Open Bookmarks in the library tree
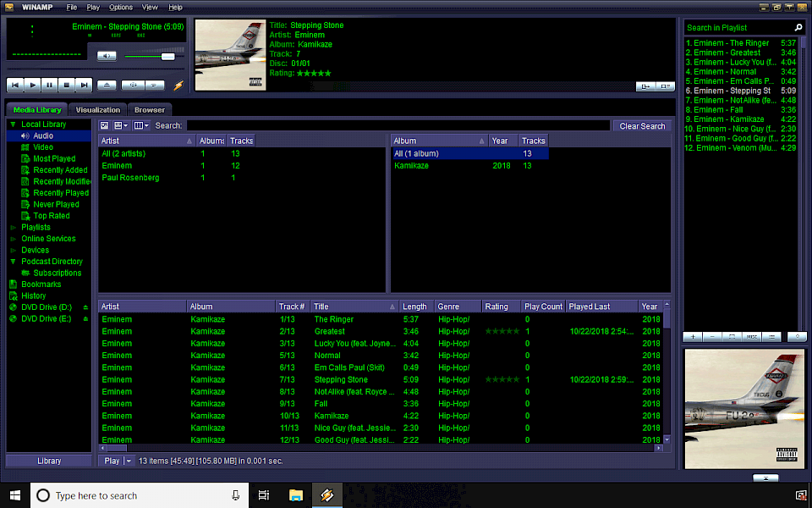The image size is (812, 508). (x=41, y=284)
